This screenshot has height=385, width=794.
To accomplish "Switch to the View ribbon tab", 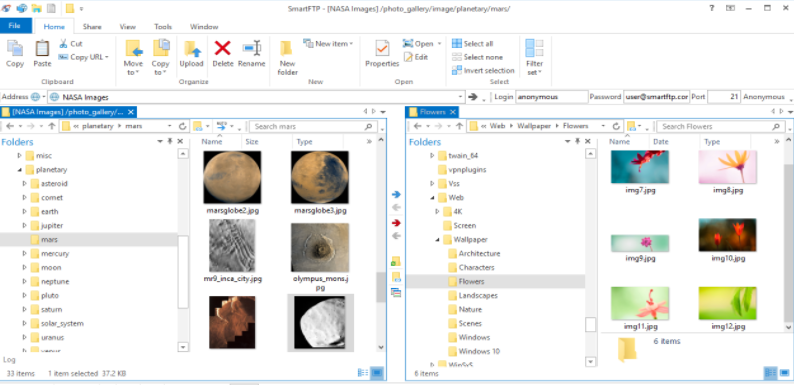I will point(128,26).
